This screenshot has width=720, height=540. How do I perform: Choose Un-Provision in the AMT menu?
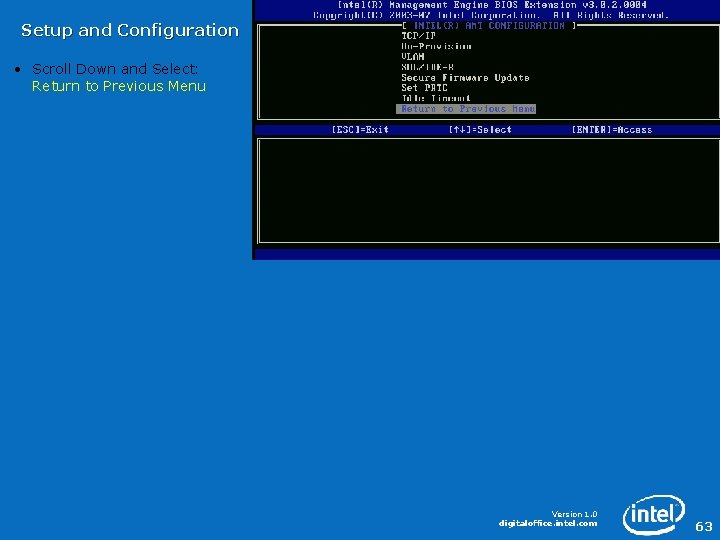coord(436,46)
